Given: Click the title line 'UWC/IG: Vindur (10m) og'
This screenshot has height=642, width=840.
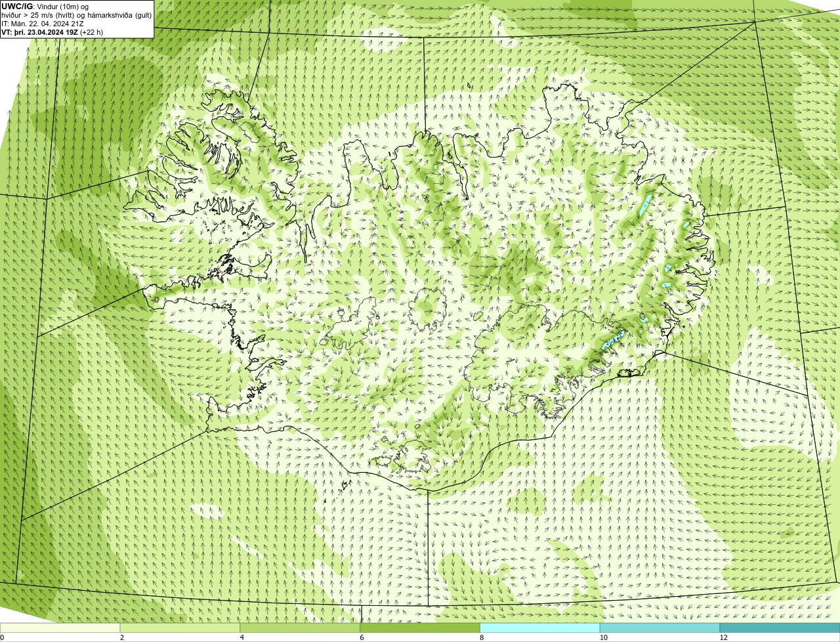Looking at the screenshot, I should [45, 6].
